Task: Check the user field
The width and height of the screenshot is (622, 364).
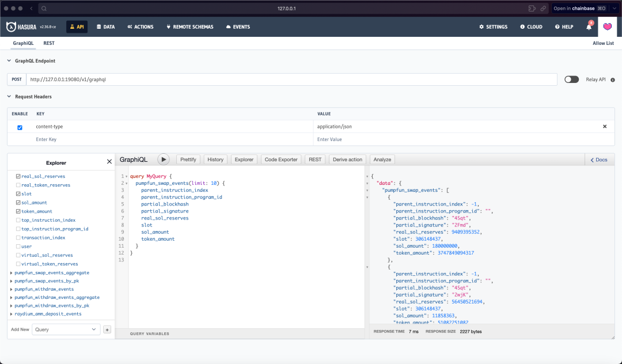Action: (x=18, y=247)
